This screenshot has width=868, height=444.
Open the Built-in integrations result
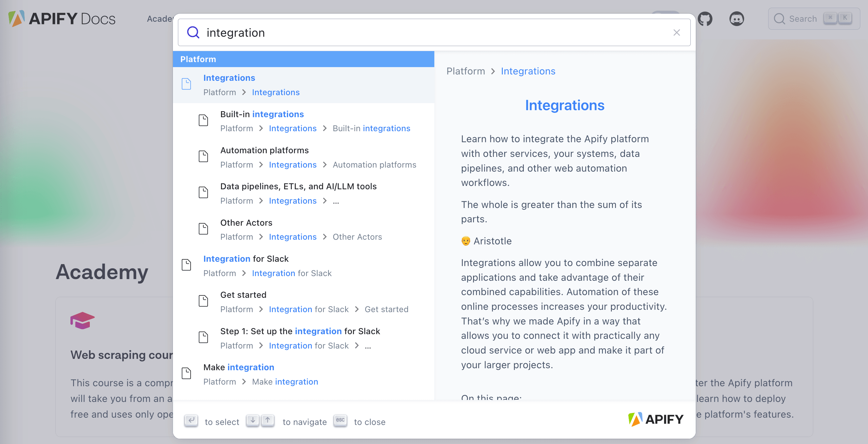[262, 114]
